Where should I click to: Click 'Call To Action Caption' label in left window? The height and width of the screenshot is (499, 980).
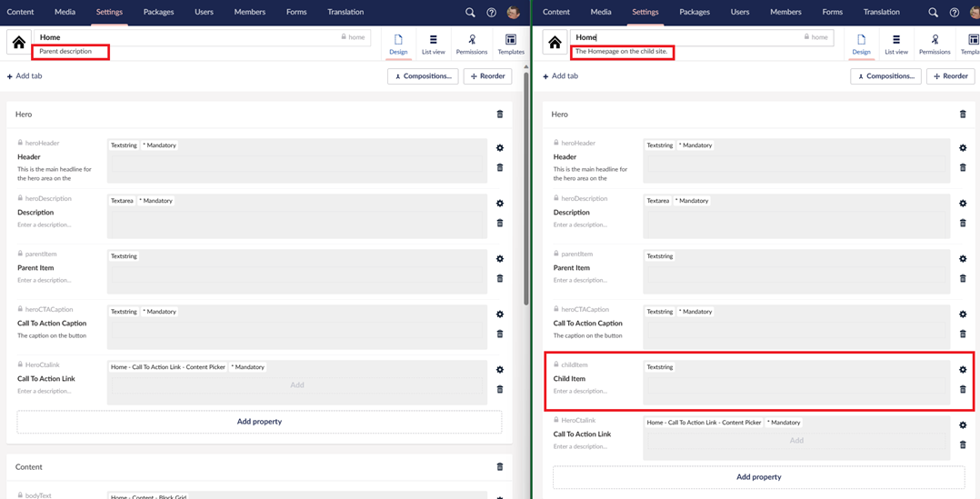pyautogui.click(x=52, y=324)
